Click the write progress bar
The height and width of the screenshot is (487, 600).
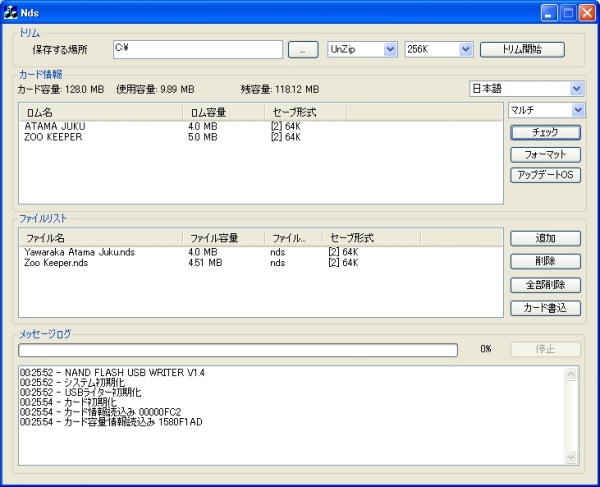pos(238,350)
